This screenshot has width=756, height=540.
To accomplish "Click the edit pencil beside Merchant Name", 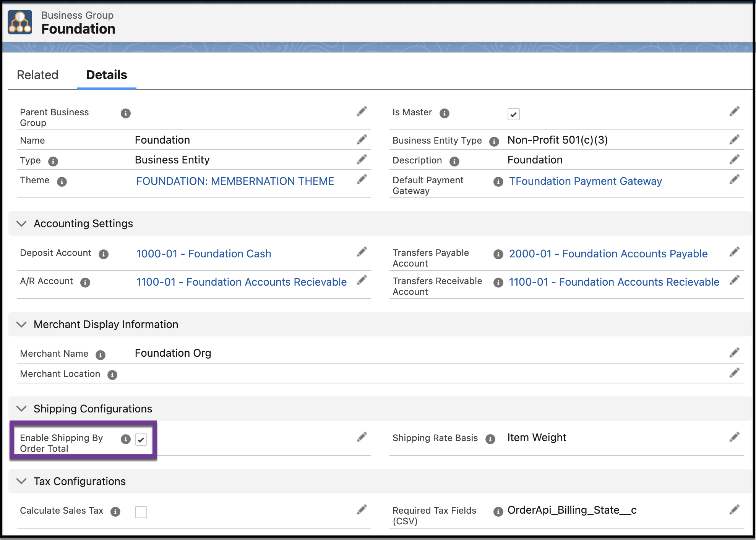I will coord(735,352).
